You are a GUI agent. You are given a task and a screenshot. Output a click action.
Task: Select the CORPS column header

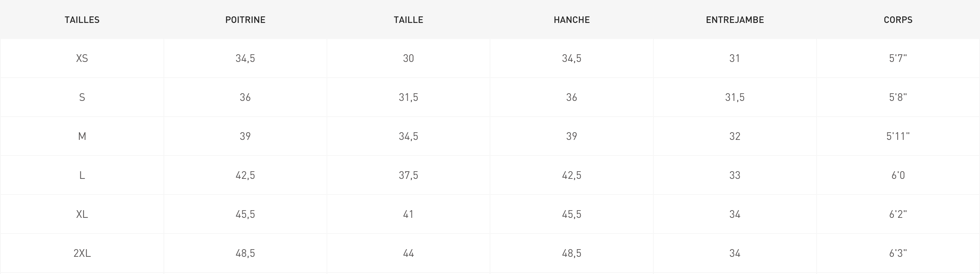coord(898,20)
